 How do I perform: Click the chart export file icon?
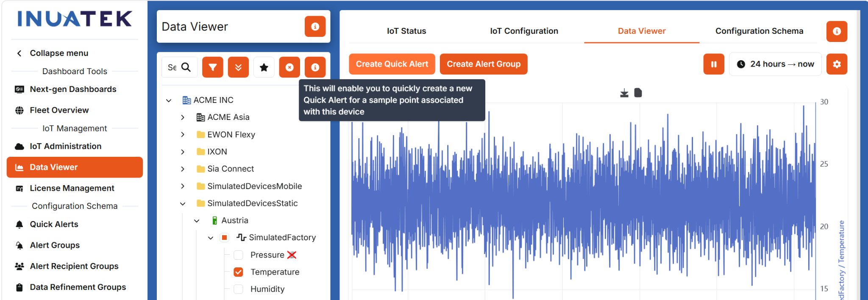[638, 92]
